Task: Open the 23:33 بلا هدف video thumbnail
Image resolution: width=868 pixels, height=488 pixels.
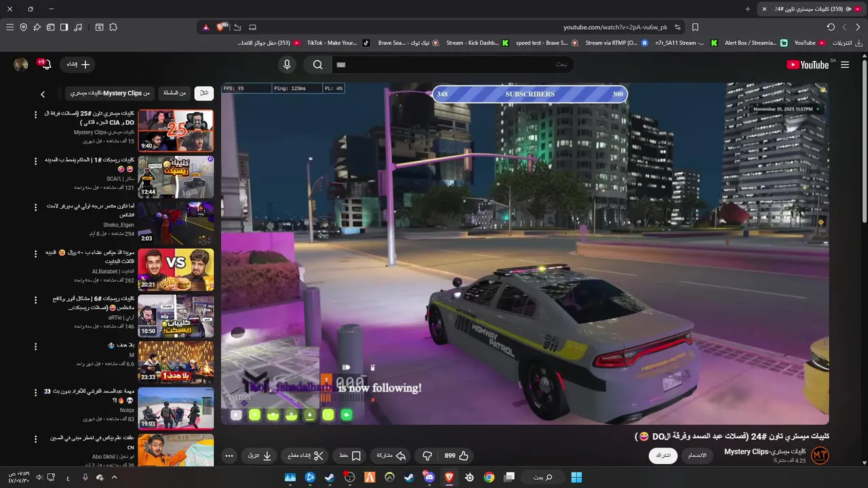Action: (176, 361)
